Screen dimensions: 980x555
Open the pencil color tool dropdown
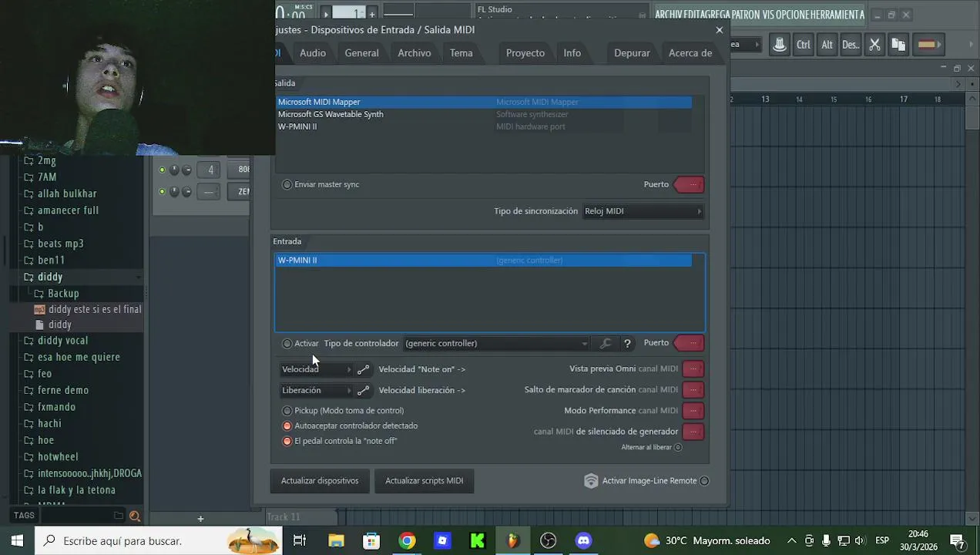928,45
